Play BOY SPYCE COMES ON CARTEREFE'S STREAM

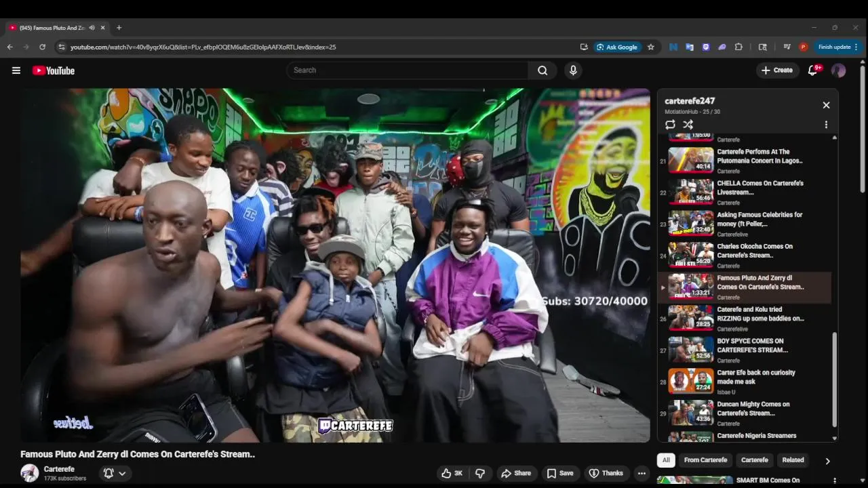point(744,350)
